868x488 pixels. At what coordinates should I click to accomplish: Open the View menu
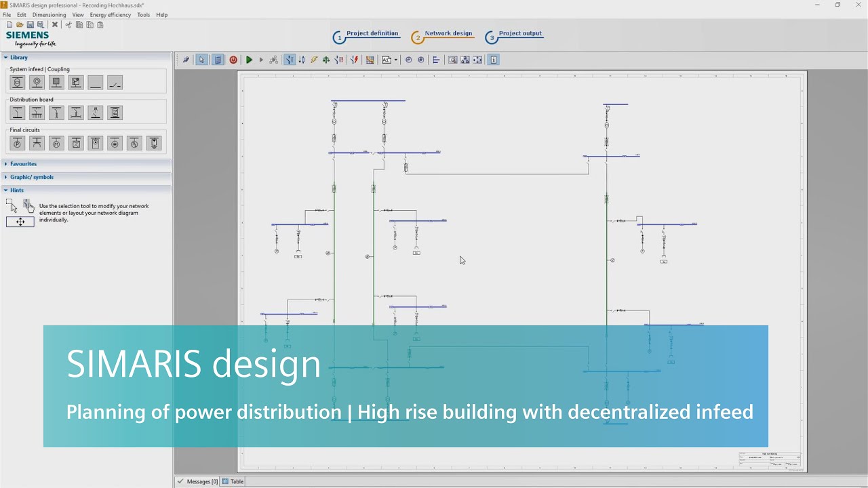pyautogui.click(x=78, y=15)
